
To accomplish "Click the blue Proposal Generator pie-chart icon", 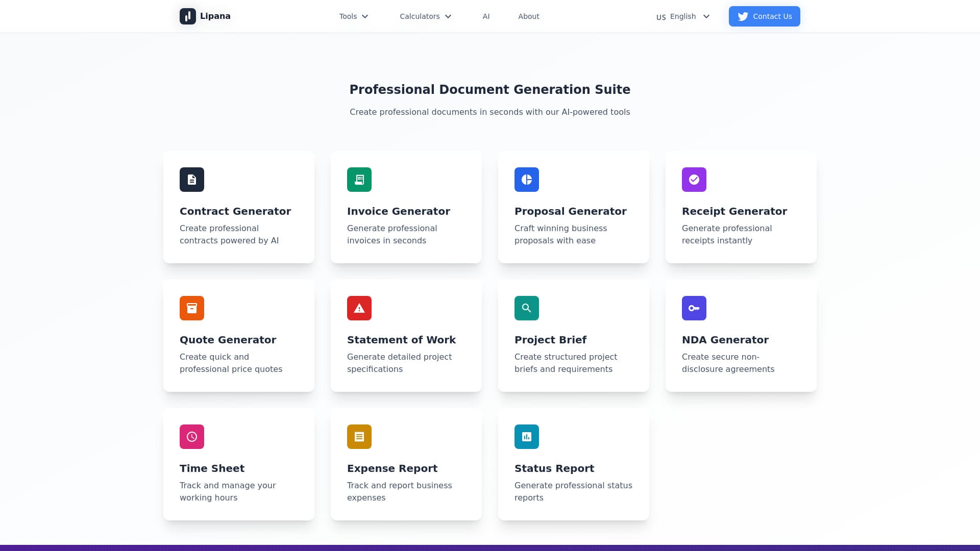I will coord(527,180).
